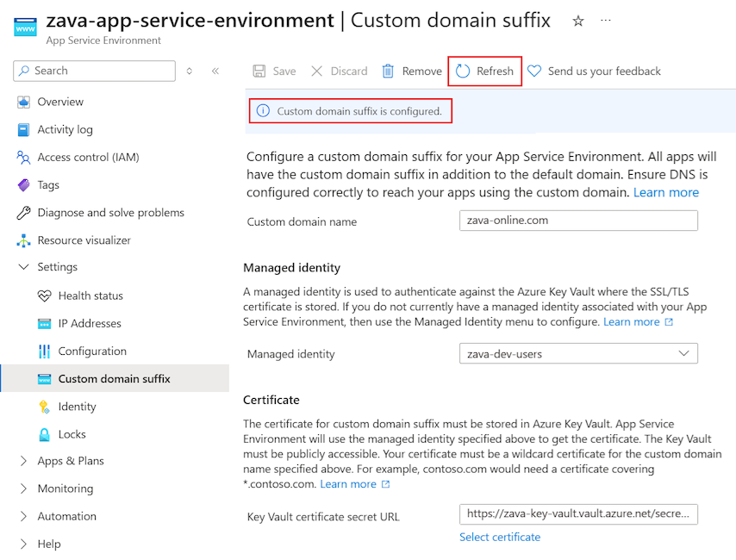Open the Managed identity dropdown
Screen dimensions: 736x560
coord(577,353)
